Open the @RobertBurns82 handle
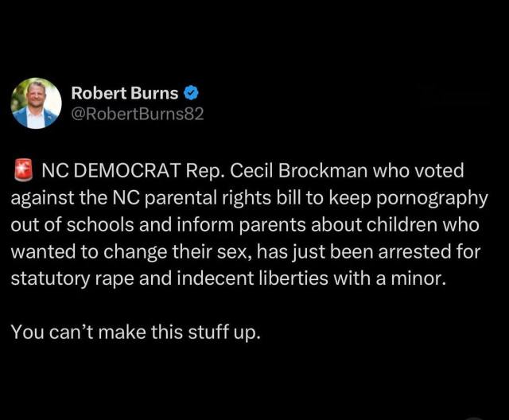This screenshot has width=509, height=420. click(x=138, y=114)
